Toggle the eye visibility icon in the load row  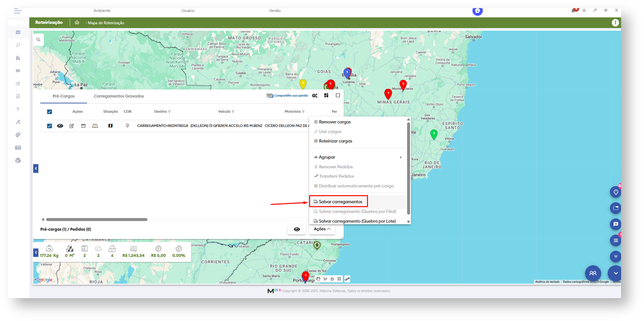tap(60, 126)
